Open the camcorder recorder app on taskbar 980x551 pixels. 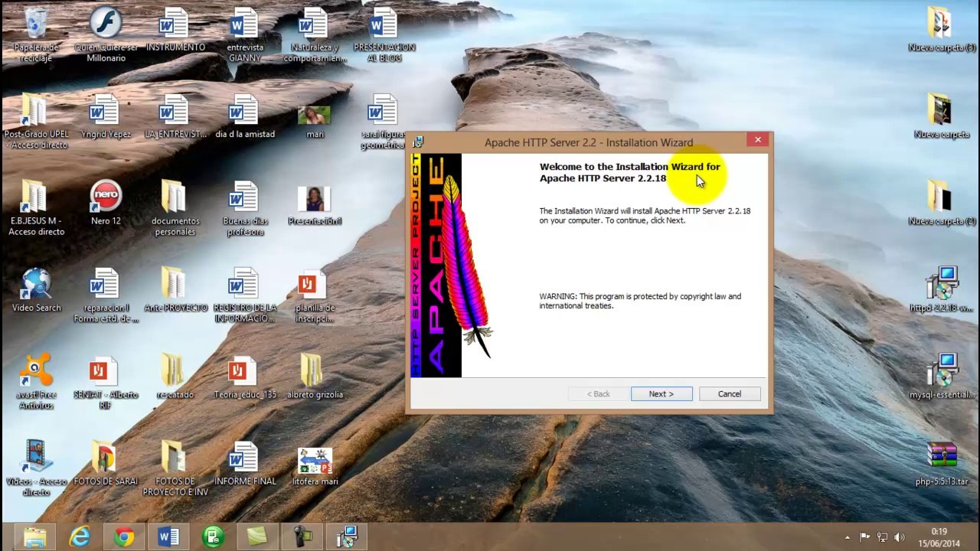pyautogui.click(x=302, y=537)
